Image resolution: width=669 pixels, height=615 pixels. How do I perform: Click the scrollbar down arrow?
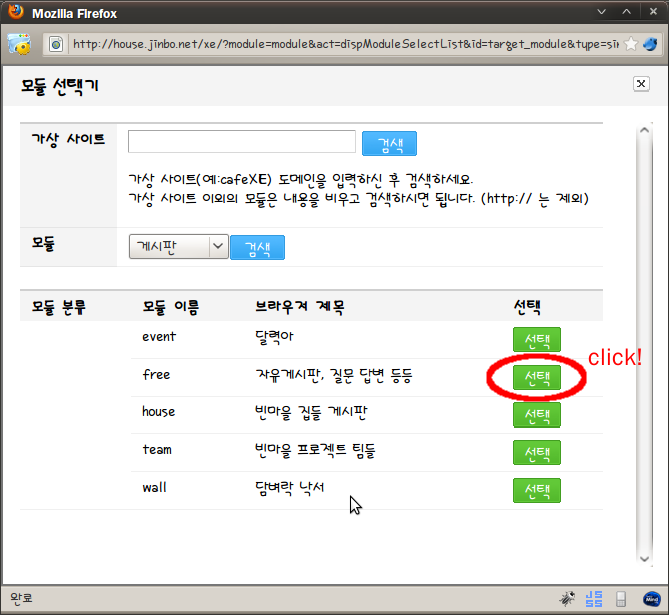click(644, 559)
